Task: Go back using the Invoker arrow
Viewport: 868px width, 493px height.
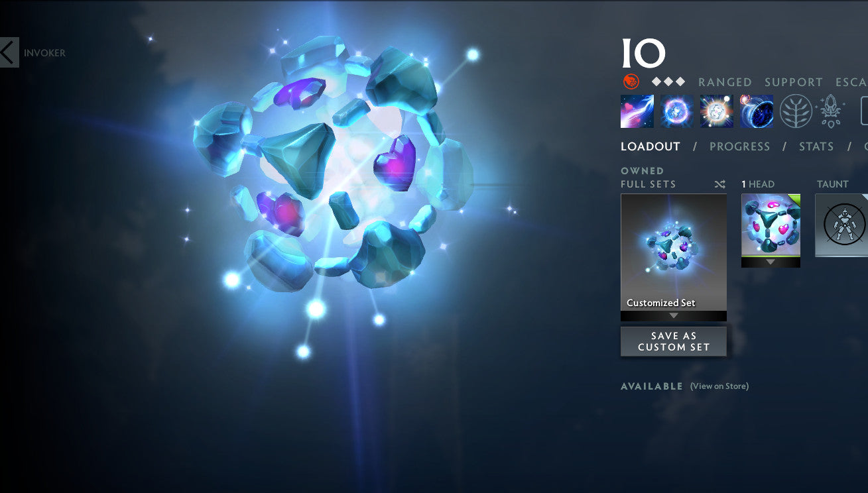Action: click(x=9, y=52)
